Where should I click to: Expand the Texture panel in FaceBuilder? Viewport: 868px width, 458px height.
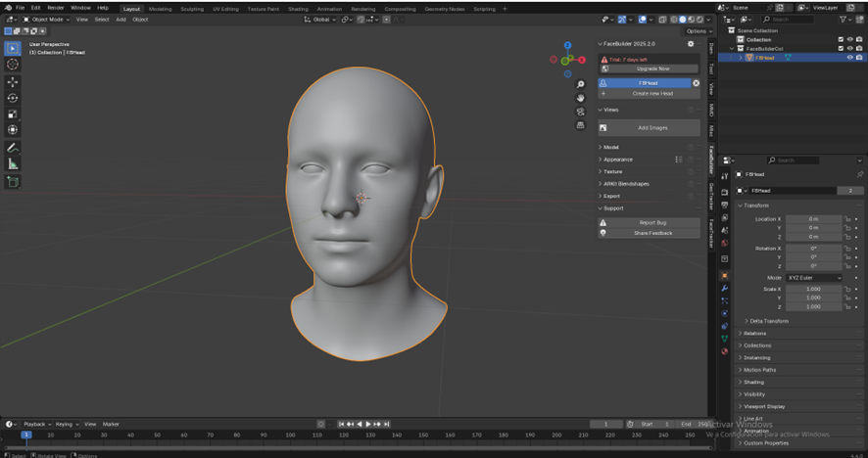(613, 171)
